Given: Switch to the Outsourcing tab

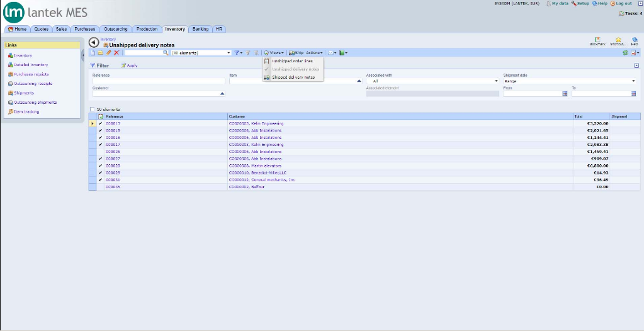Looking at the screenshot, I should (x=115, y=29).
